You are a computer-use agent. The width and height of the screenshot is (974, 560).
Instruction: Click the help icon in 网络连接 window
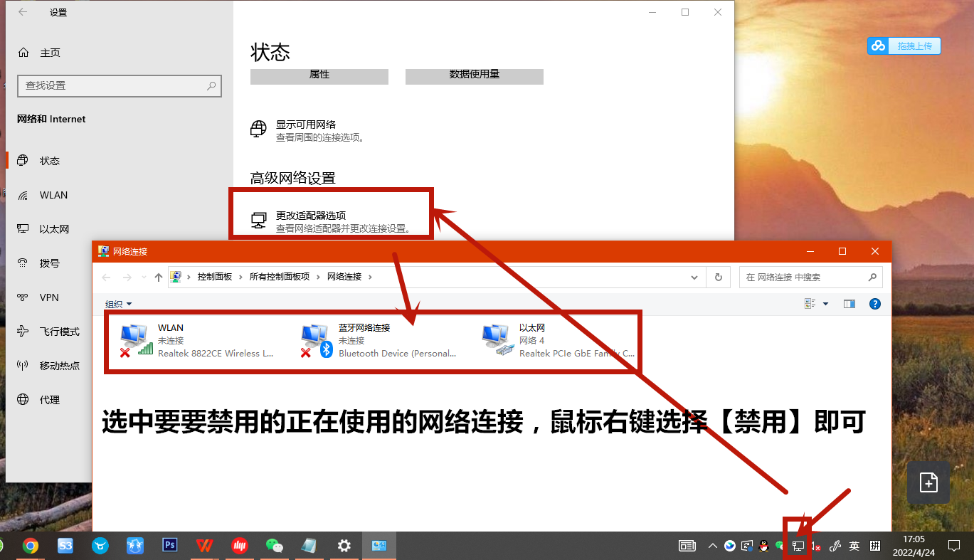[x=875, y=304]
